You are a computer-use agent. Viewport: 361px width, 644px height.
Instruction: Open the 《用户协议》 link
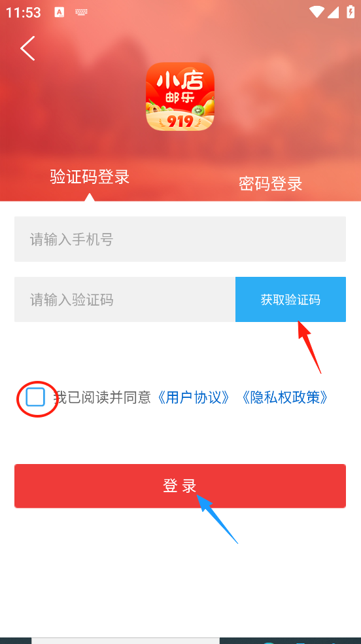(x=194, y=397)
